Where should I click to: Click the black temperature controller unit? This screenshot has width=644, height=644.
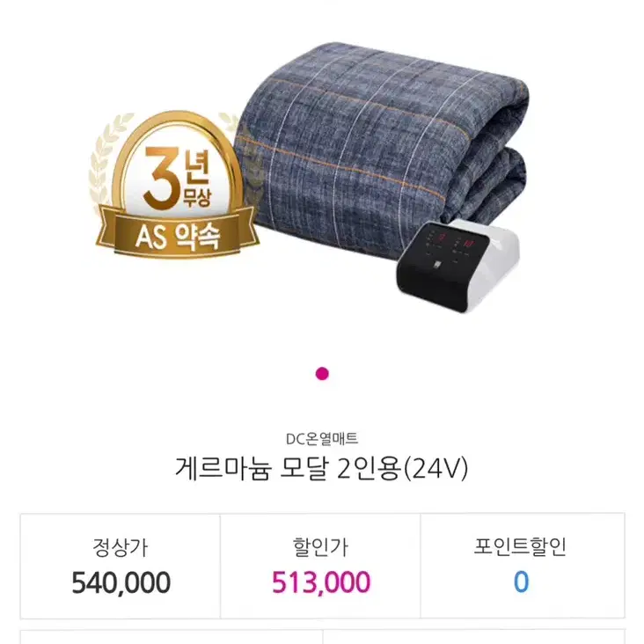pyautogui.click(x=457, y=265)
